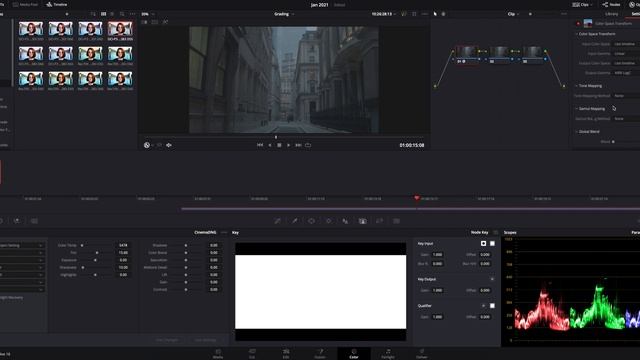The height and width of the screenshot is (360, 640).
Task: Open Node Key panel options icon
Action: click(496, 232)
